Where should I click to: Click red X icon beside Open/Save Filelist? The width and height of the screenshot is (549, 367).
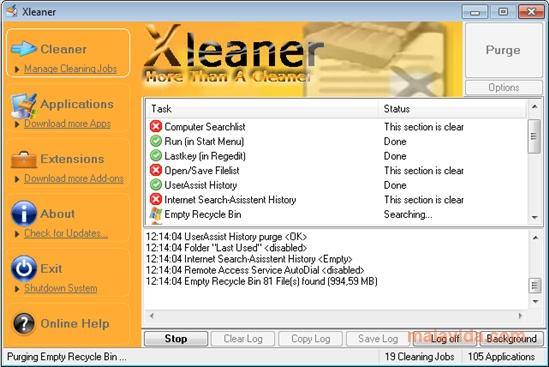pos(156,170)
